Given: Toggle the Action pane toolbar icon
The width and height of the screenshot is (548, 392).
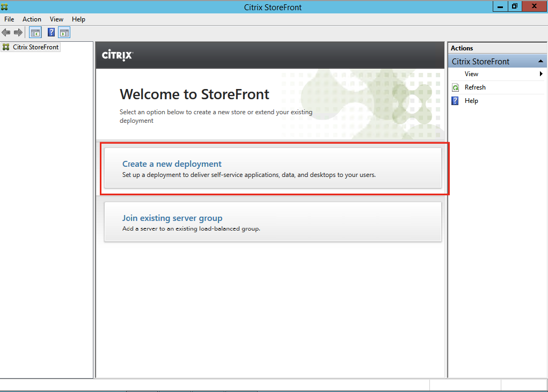Looking at the screenshot, I should click(64, 33).
